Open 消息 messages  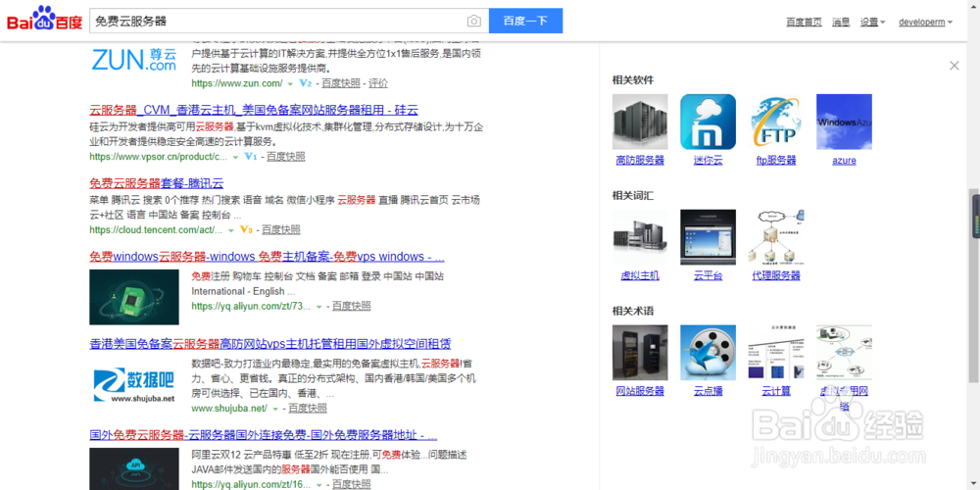[x=841, y=22]
